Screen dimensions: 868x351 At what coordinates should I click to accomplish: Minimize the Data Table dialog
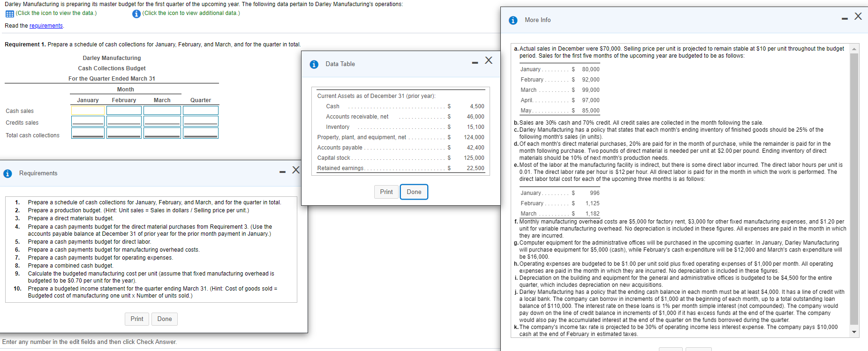pos(475,63)
